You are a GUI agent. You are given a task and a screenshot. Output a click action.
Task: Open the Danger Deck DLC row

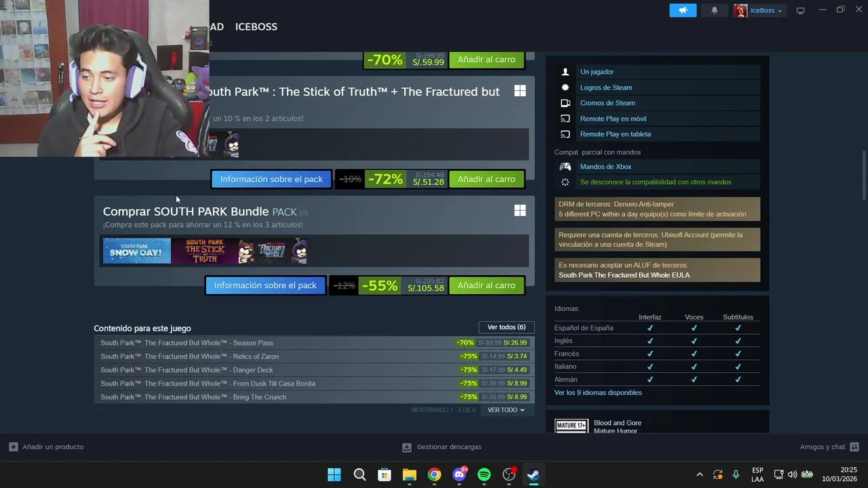[x=314, y=370]
